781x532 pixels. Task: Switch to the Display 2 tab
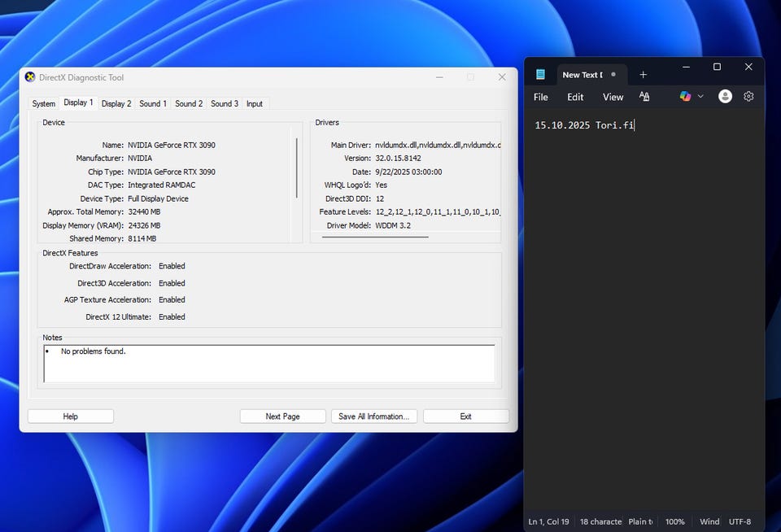(116, 103)
